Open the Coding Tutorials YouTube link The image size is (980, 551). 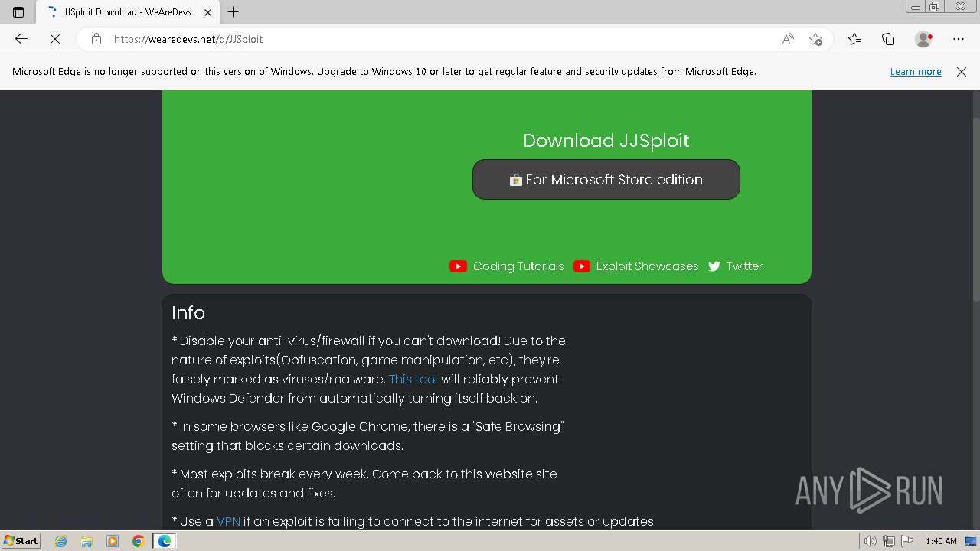pyautogui.click(x=518, y=266)
